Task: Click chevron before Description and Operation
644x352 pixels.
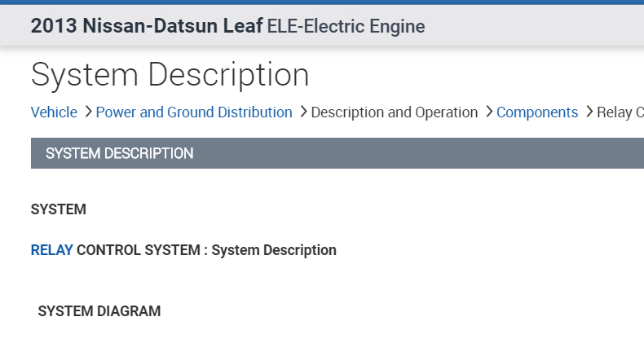Action: point(302,112)
